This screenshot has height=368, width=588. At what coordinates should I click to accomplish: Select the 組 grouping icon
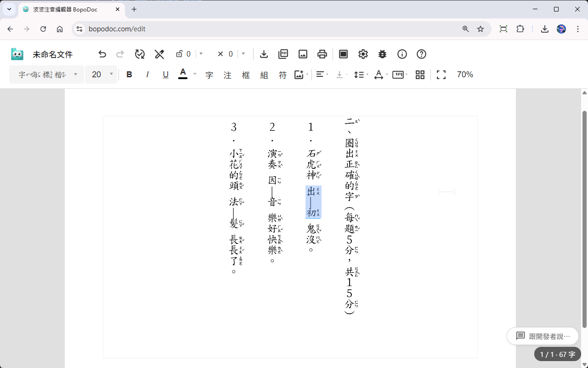pos(264,75)
